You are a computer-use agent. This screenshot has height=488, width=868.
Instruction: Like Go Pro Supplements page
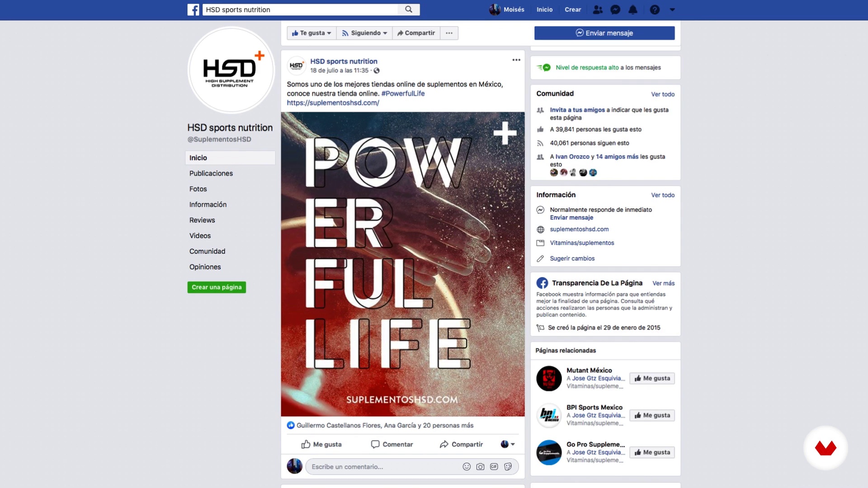point(652,452)
